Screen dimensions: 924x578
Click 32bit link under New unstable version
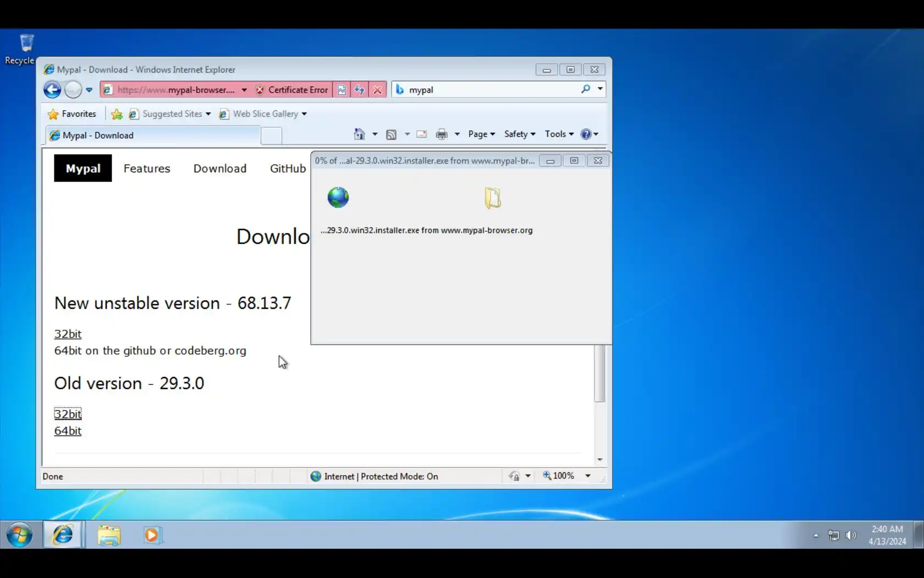(x=68, y=334)
